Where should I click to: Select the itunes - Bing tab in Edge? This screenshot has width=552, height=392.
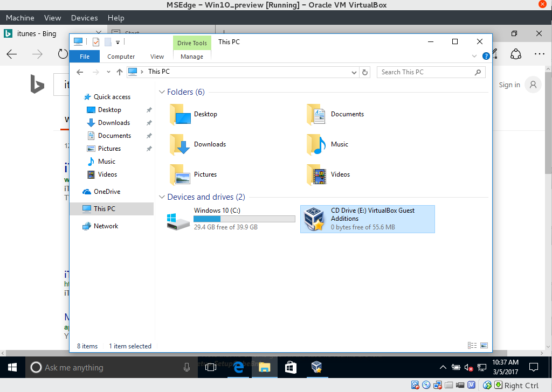36,34
